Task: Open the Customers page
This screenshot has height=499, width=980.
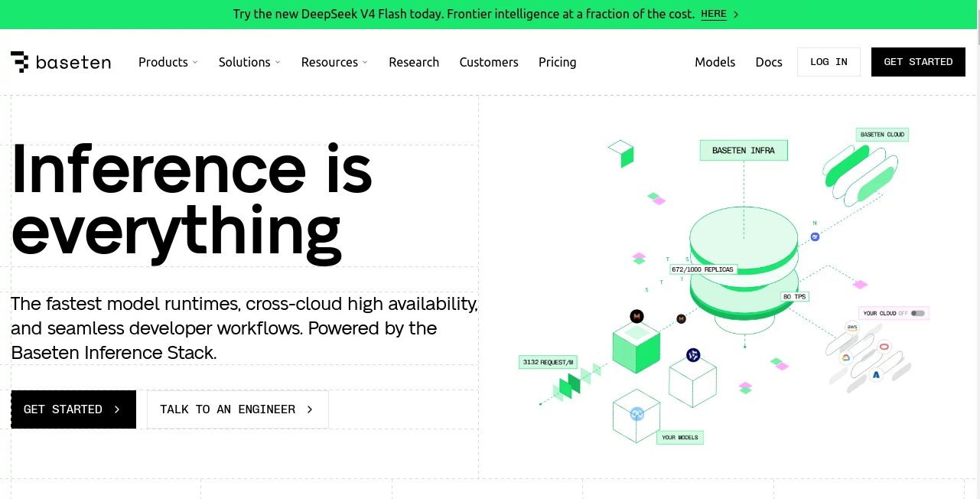Action: 489,62
